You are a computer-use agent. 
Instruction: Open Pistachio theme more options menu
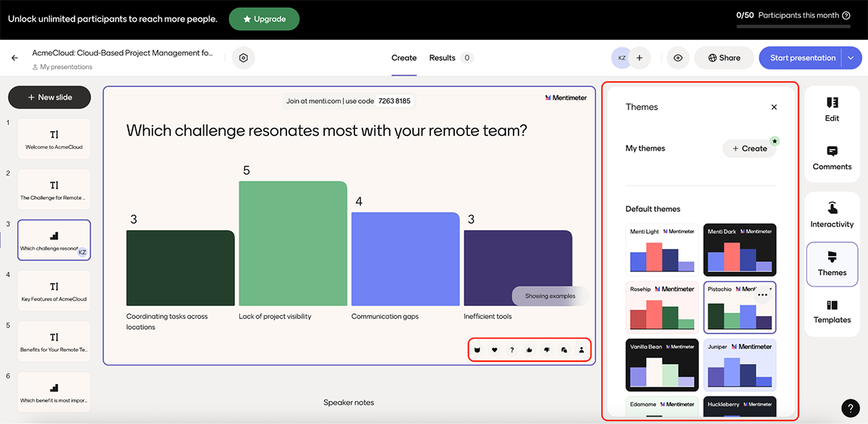pos(762,294)
